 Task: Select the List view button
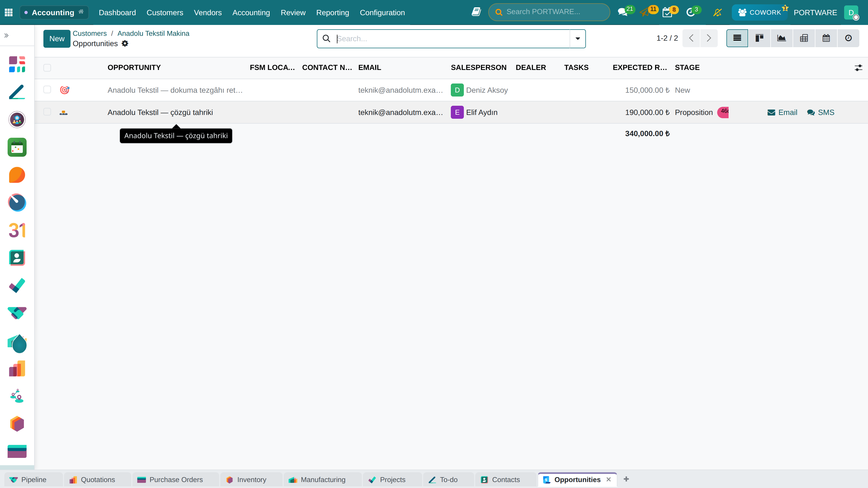(737, 38)
